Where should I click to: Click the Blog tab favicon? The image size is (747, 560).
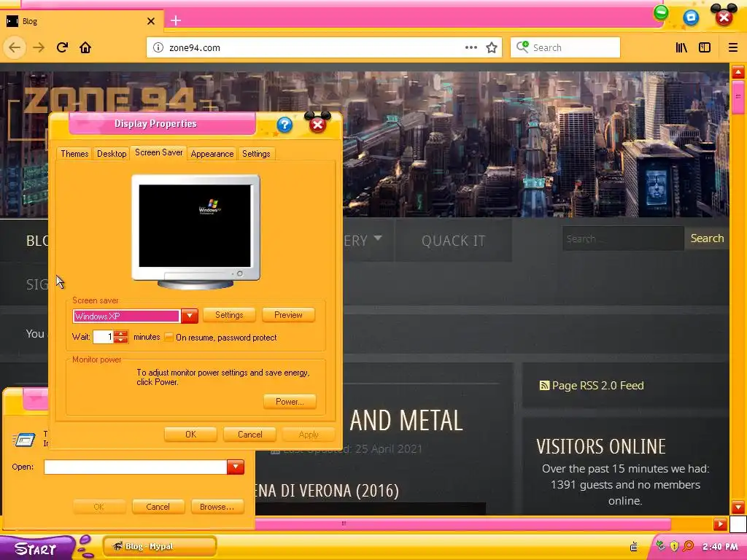[12, 21]
